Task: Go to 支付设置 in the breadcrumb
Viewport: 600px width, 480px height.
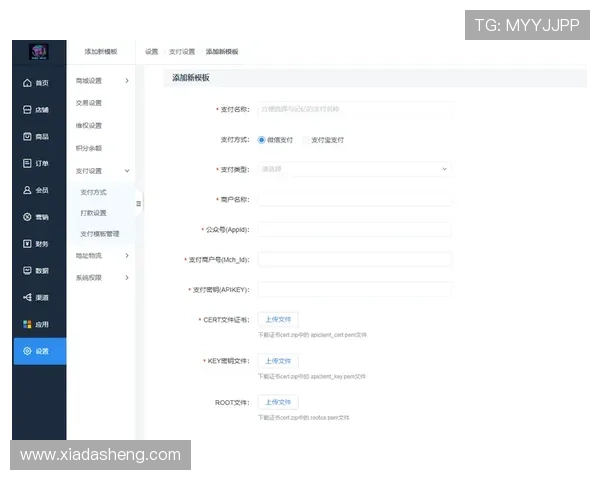Action: [x=182, y=52]
